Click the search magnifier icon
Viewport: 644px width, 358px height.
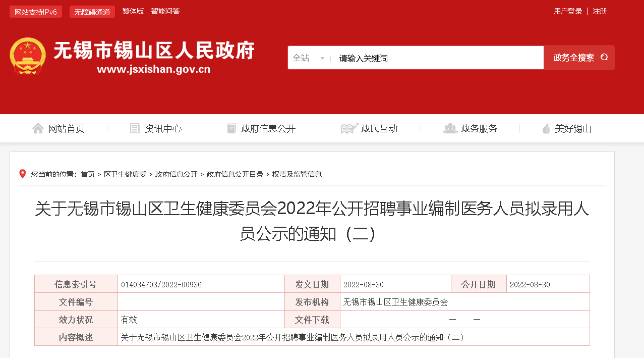click(x=604, y=58)
